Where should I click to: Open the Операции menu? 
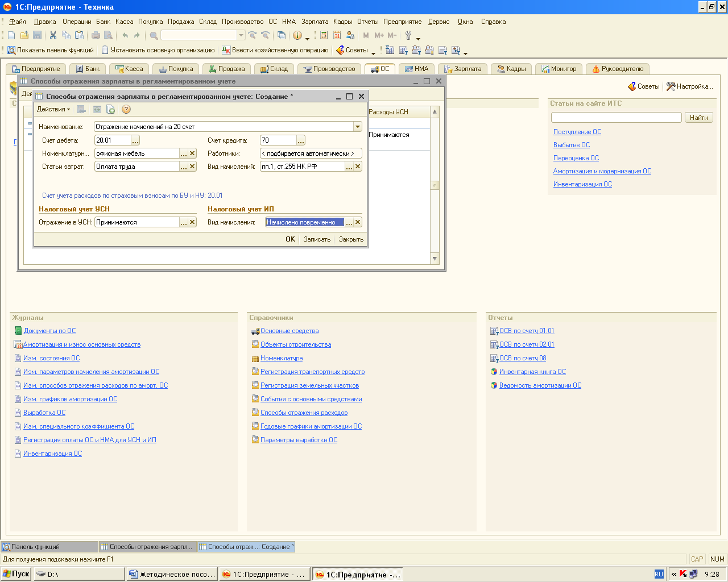click(77, 22)
